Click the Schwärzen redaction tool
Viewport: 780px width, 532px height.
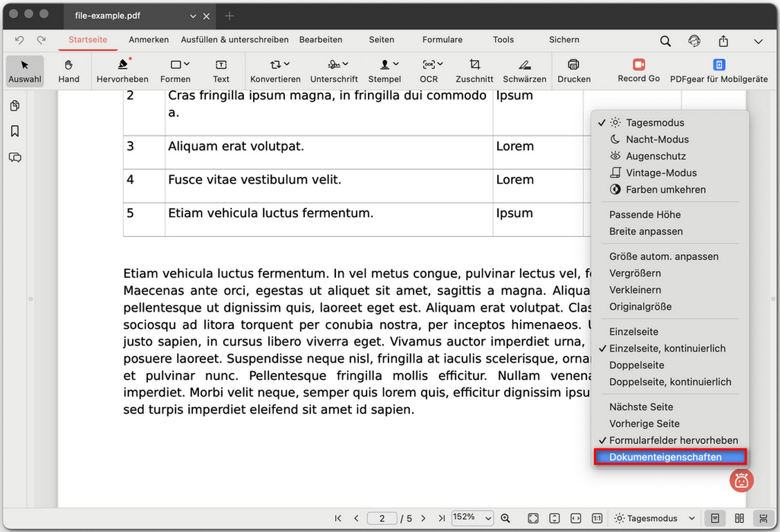tap(524, 70)
